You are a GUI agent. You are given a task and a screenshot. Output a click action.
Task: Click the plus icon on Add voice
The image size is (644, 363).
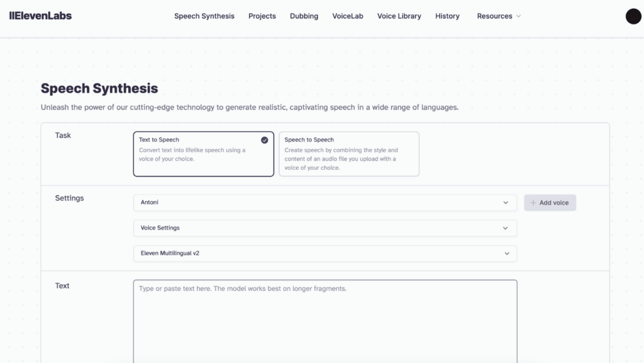(x=533, y=202)
